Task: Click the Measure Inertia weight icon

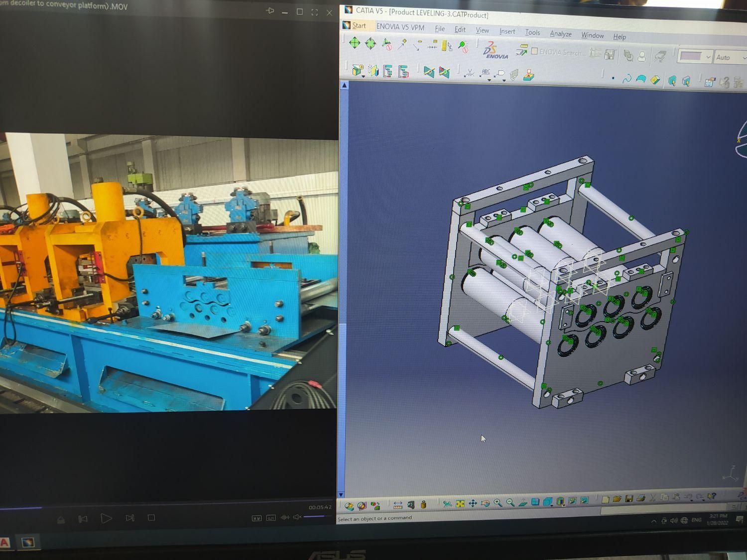Action: (x=423, y=505)
